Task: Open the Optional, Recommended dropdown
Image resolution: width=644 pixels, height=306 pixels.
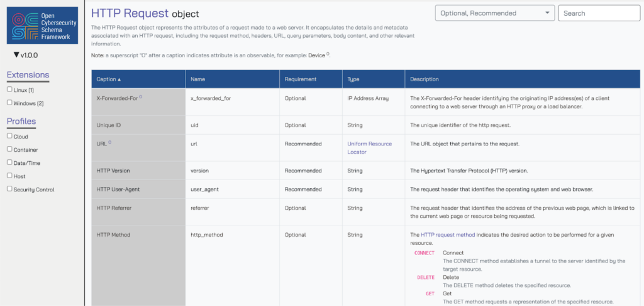Action: point(495,13)
